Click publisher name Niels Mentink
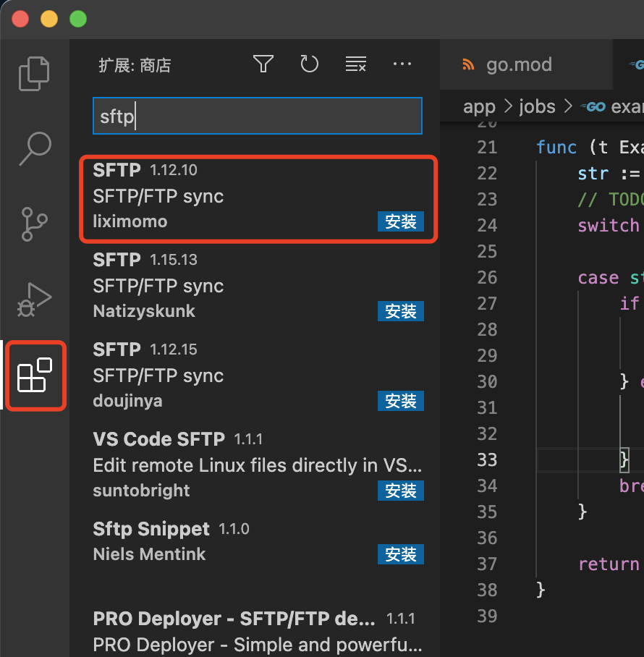The height and width of the screenshot is (657, 644). pyautogui.click(x=149, y=554)
